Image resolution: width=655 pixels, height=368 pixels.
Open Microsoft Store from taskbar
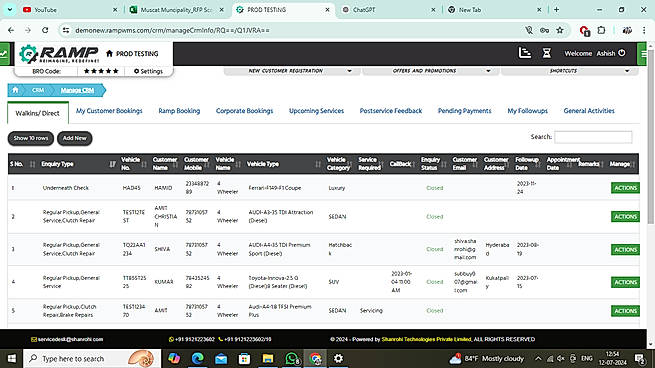click(x=244, y=358)
